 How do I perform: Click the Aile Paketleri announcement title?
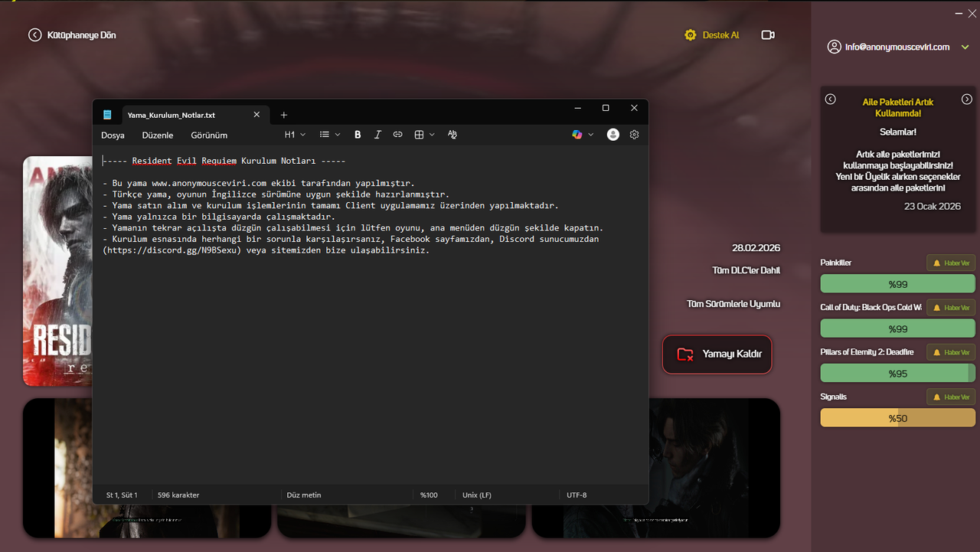[897, 107]
